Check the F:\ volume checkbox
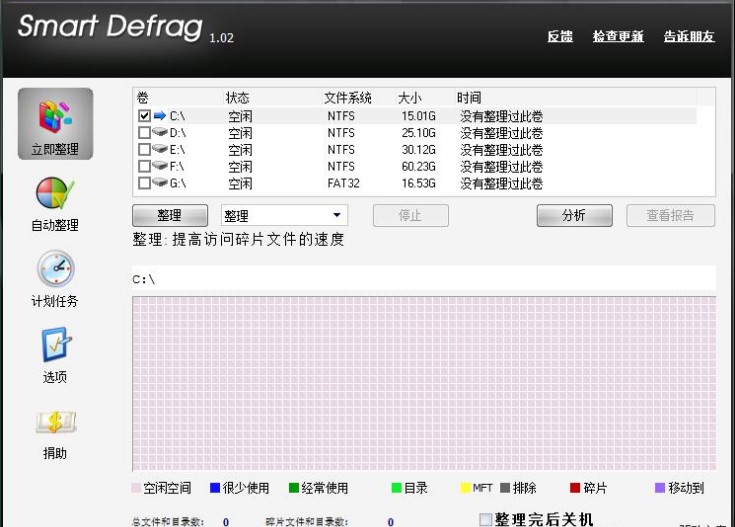This screenshot has height=527, width=735. click(144, 167)
